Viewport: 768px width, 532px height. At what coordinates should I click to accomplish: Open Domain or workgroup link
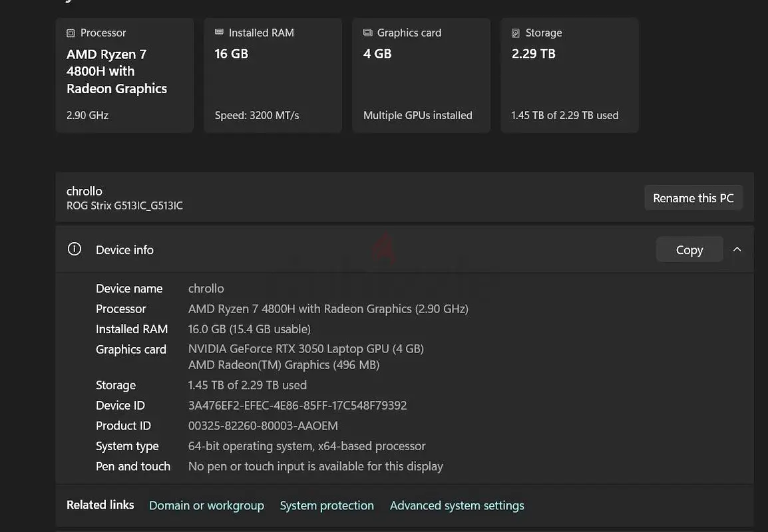(207, 505)
